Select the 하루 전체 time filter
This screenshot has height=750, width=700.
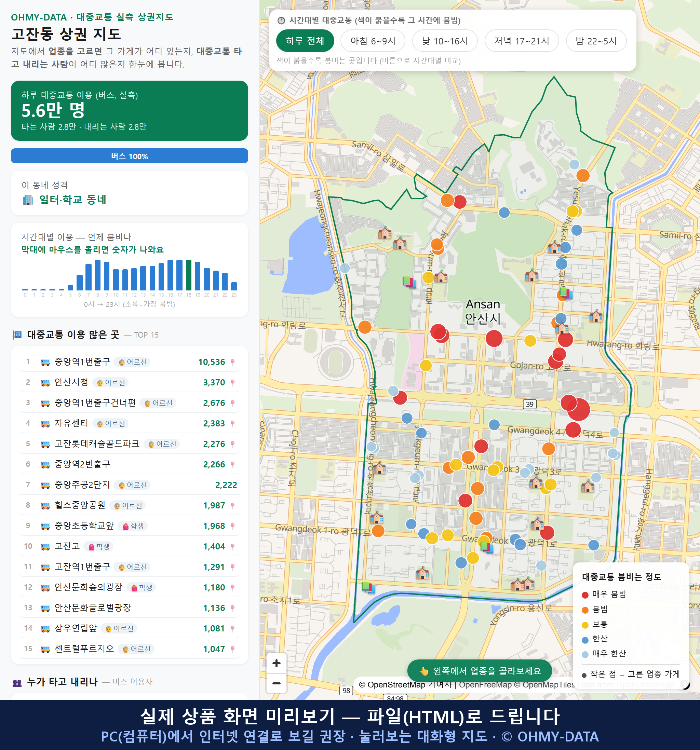pyautogui.click(x=305, y=41)
